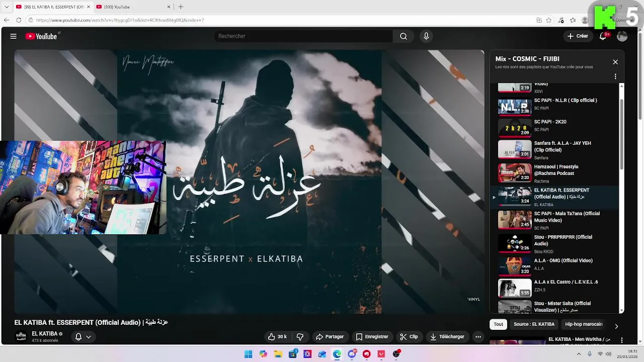Viewport: 644px width, 362px height.
Task: Bookmark this page with the star icon
Action: pos(549,20)
